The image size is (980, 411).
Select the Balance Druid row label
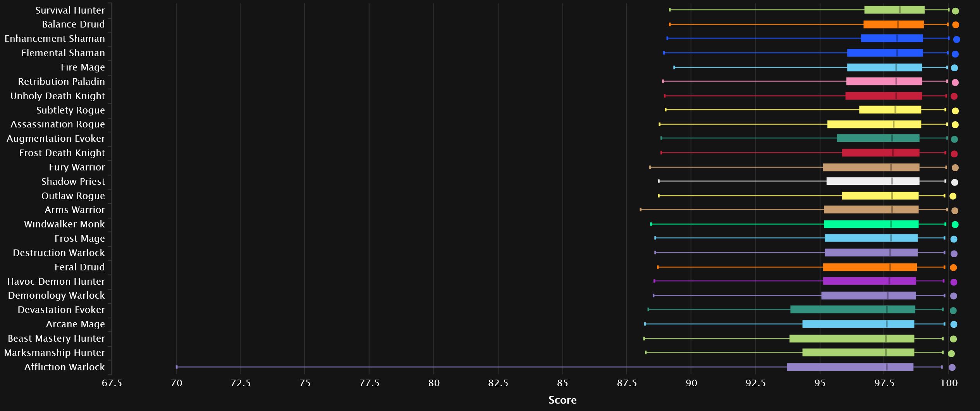[x=73, y=24]
